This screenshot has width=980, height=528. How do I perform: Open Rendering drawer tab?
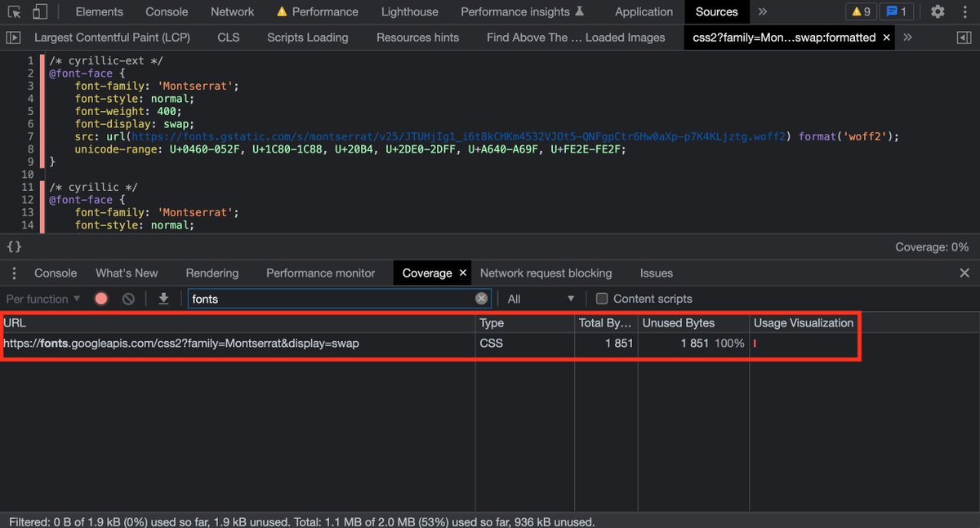click(x=212, y=273)
